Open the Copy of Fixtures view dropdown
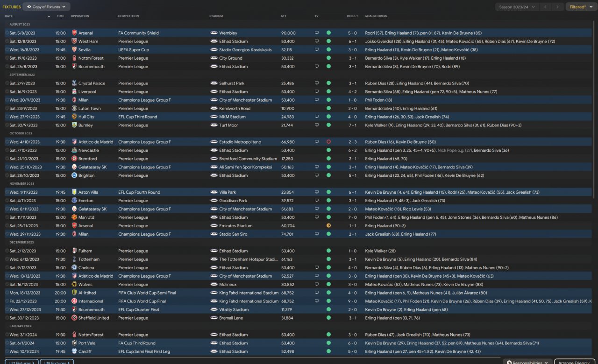This screenshot has height=364, width=598. 47,7
